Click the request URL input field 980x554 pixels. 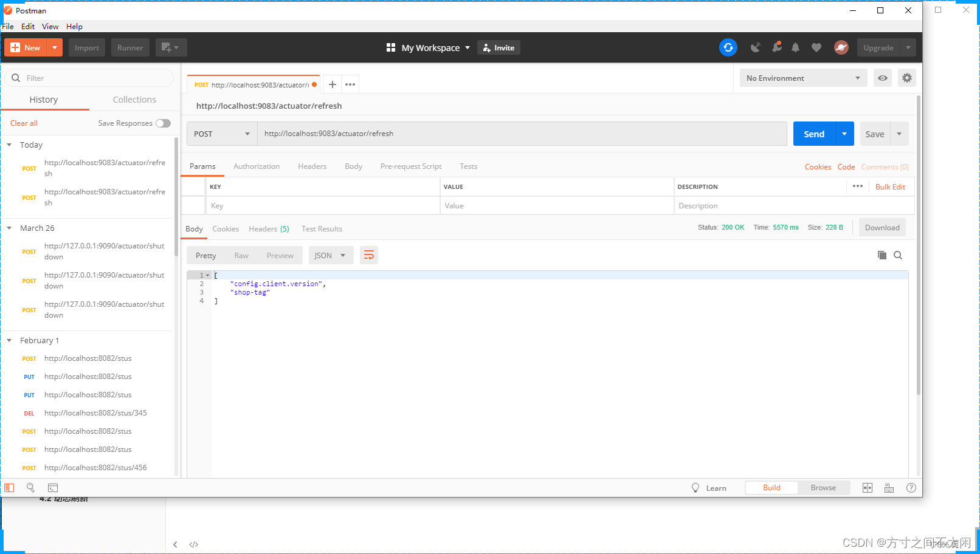tap(522, 134)
